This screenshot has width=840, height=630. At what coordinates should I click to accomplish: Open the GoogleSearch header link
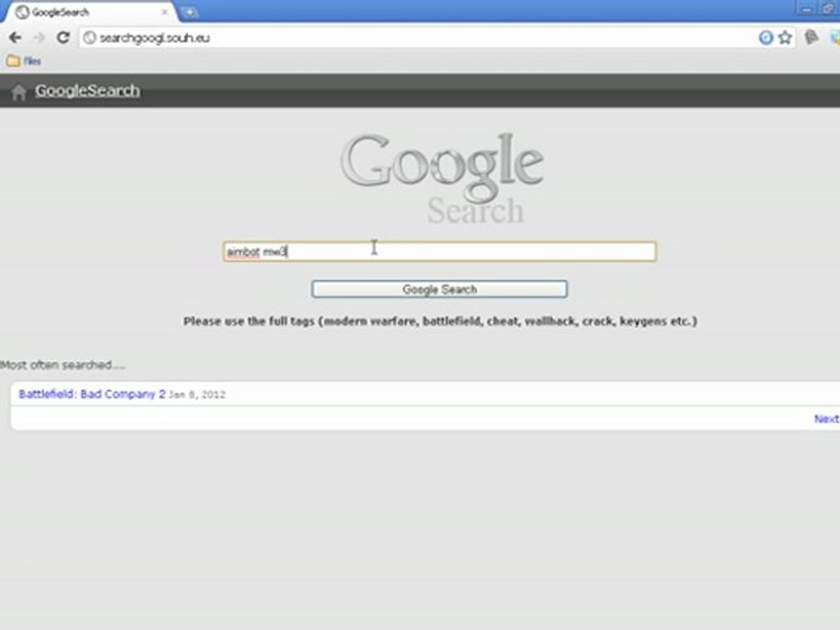(x=87, y=90)
